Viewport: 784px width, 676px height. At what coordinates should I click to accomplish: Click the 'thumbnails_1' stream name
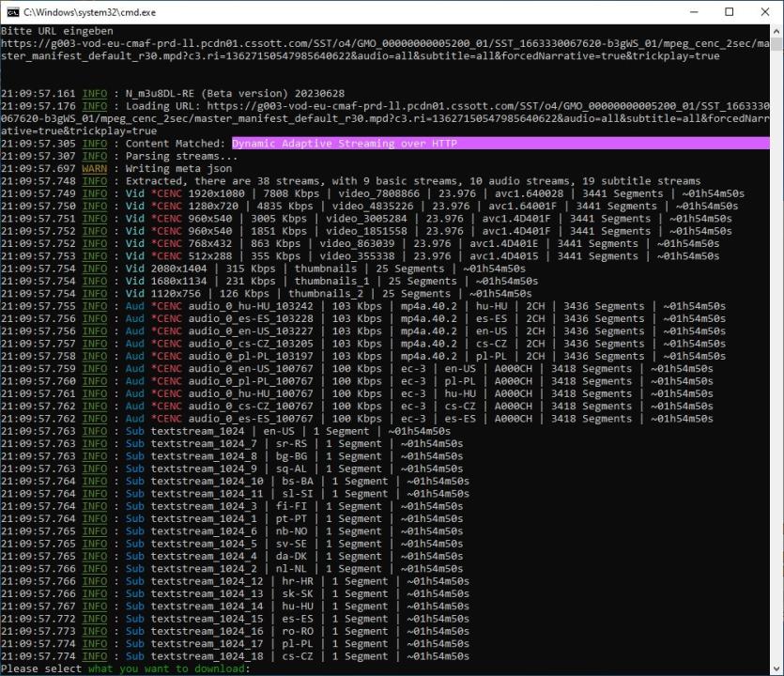point(332,281)
